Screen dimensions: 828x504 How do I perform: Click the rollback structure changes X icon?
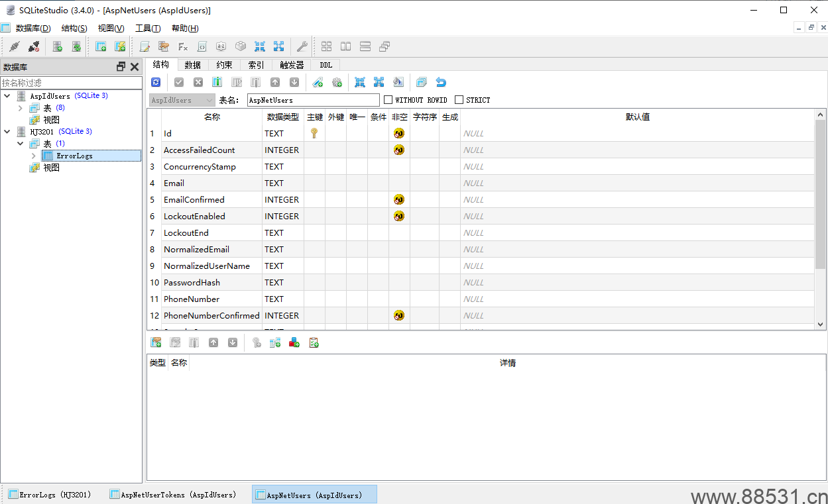[x=198, y=82]
